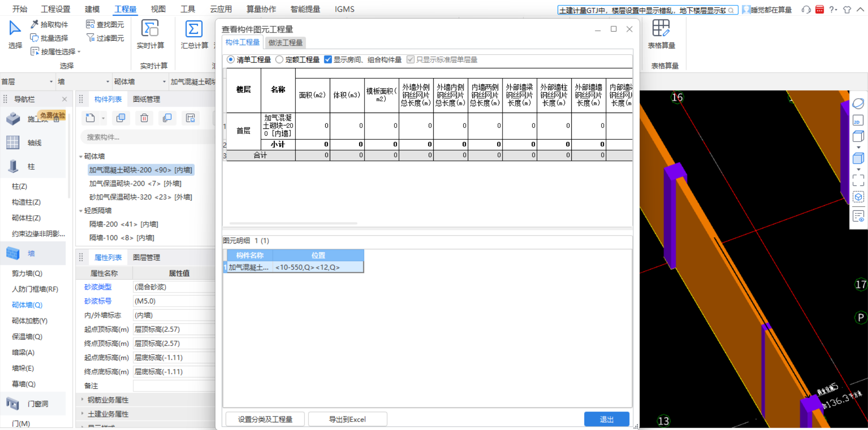The image size is (868, 430).
Task: Click the inter-floor copy icon in 构件列表 toolbar
Action: coord(167,118)
